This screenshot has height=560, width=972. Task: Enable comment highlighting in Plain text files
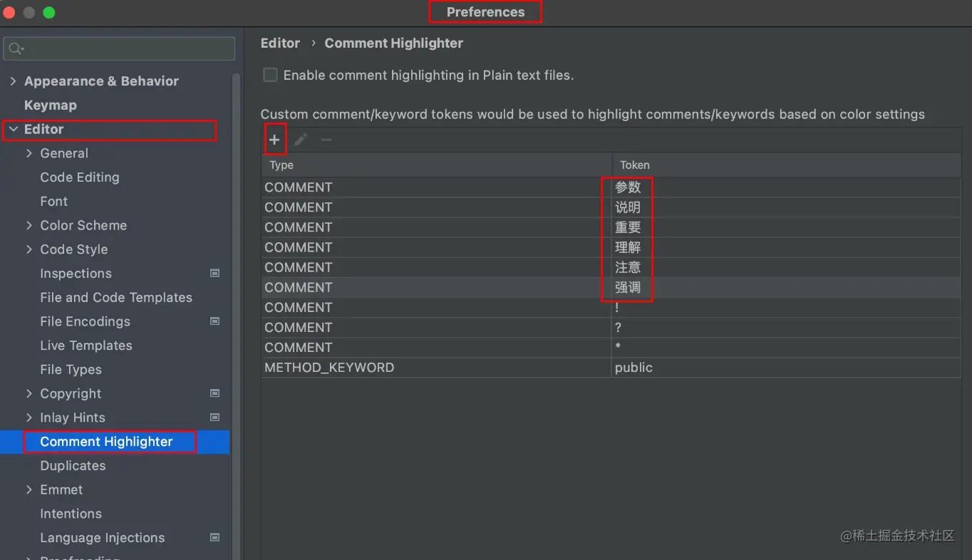coord(270,75)
